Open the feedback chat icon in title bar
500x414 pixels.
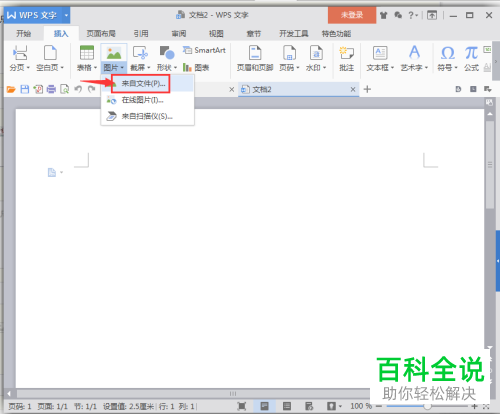(x=398, y=15)
